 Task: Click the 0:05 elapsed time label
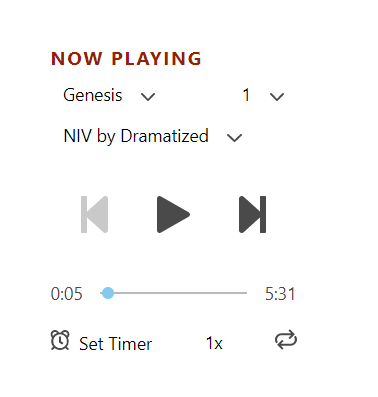pos(67,294)
